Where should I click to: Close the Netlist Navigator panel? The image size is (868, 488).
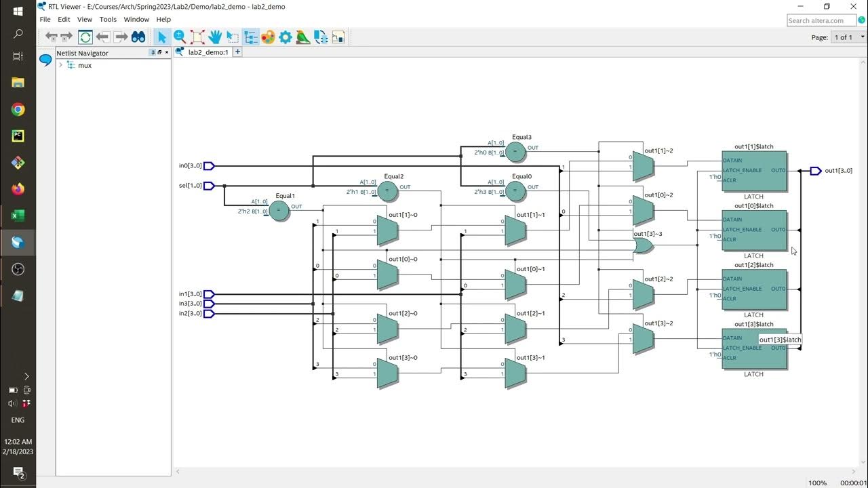[x=167, y=52]
